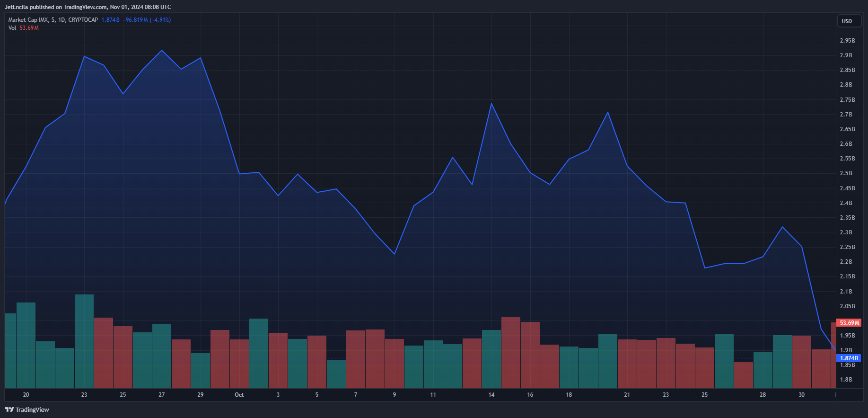Click the 3 date label on time axis
The image size is (868, 418).
point(278,395)
